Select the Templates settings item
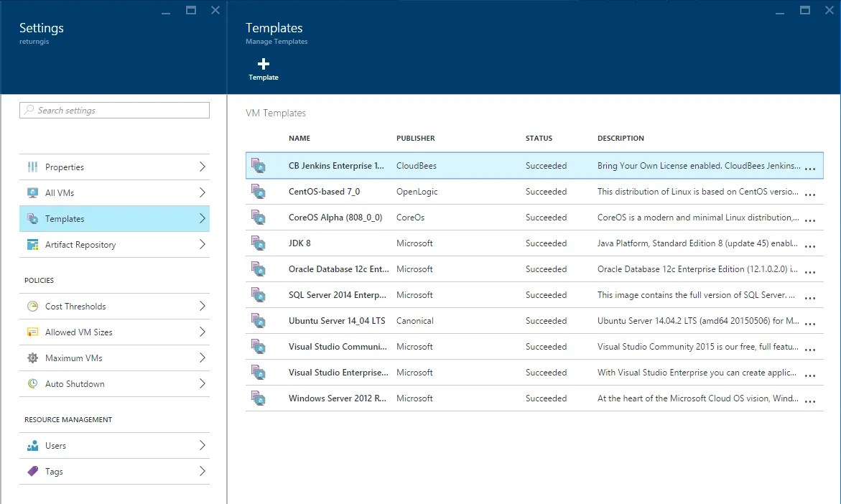841x504 pixels. [114, 219]
